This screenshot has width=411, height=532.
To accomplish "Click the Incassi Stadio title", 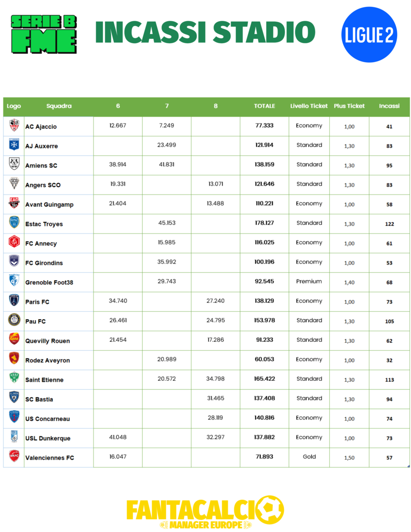I will point(205,33).
